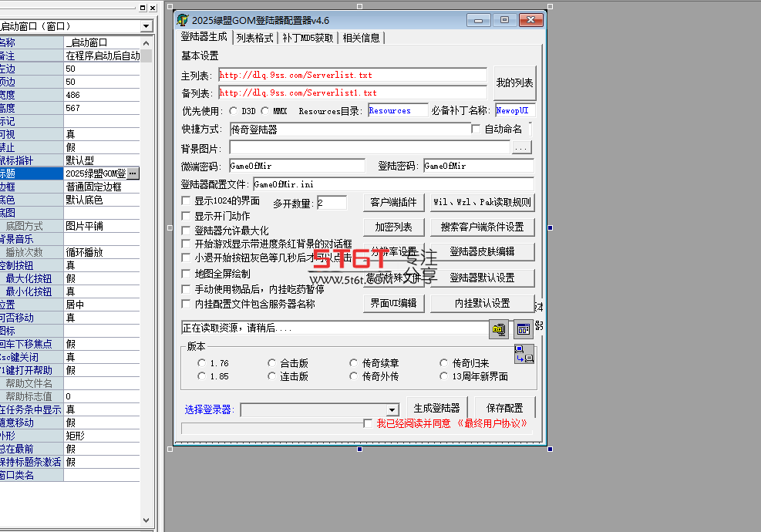Switch to the 列表格式 tab
761x532 pixels.
pyautogui.click(x=254, y=38)
